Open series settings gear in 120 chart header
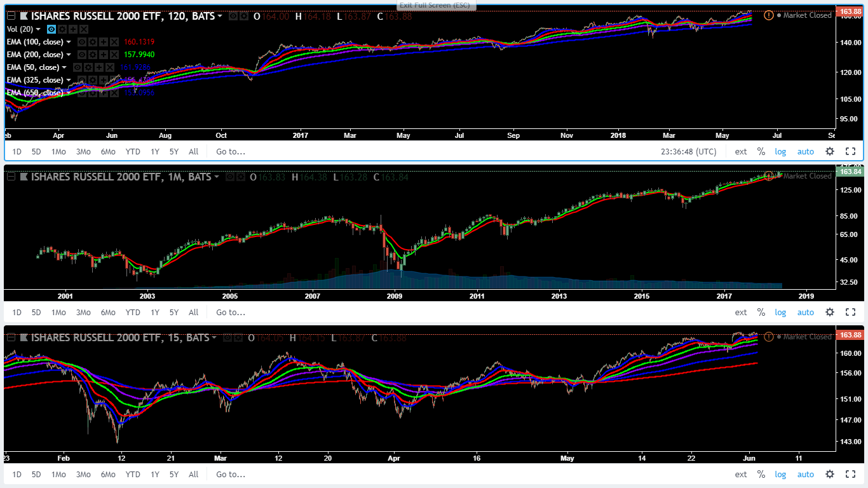The image size is (868, 488). pyautogui.click(x=244, y=16)
